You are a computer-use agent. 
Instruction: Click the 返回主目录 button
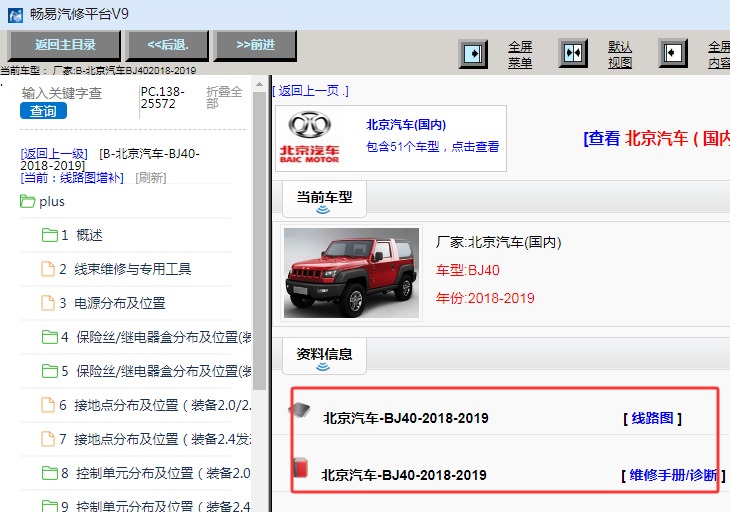click(x=65, y=46)
